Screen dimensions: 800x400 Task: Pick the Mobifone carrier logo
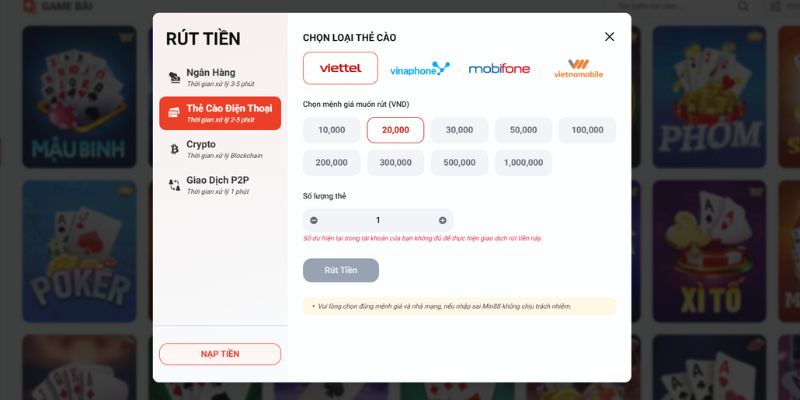(x=499, y=69)
